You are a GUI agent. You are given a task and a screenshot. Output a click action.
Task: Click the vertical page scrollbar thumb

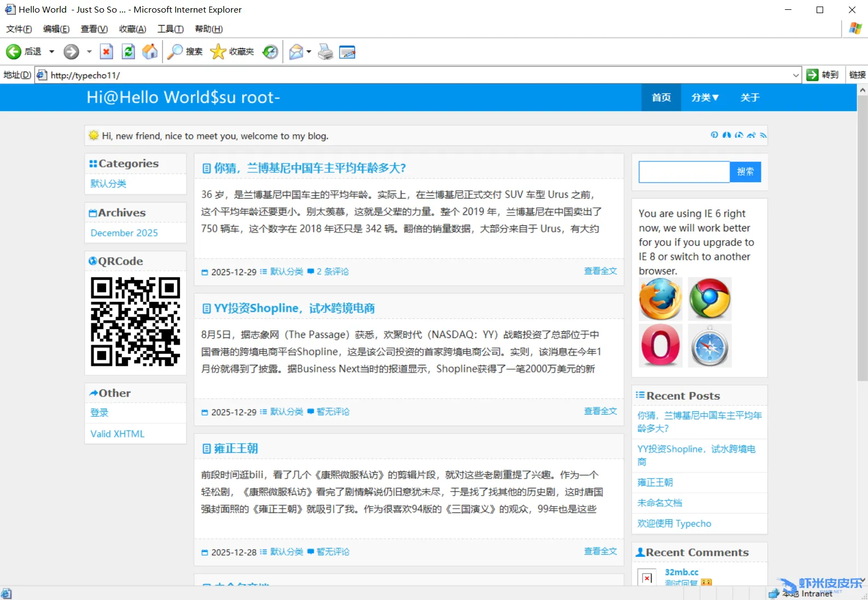click(x=862, y=238)
